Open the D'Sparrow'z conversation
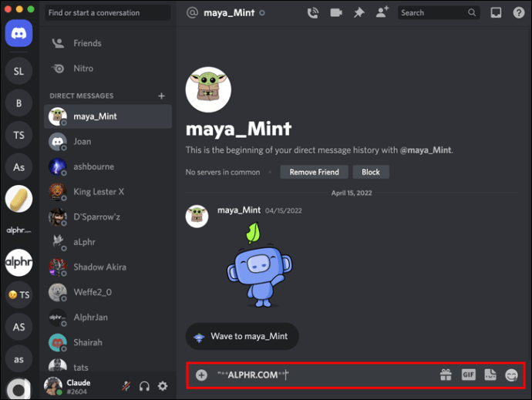The image size is (532, 400). tap(107, 217)
